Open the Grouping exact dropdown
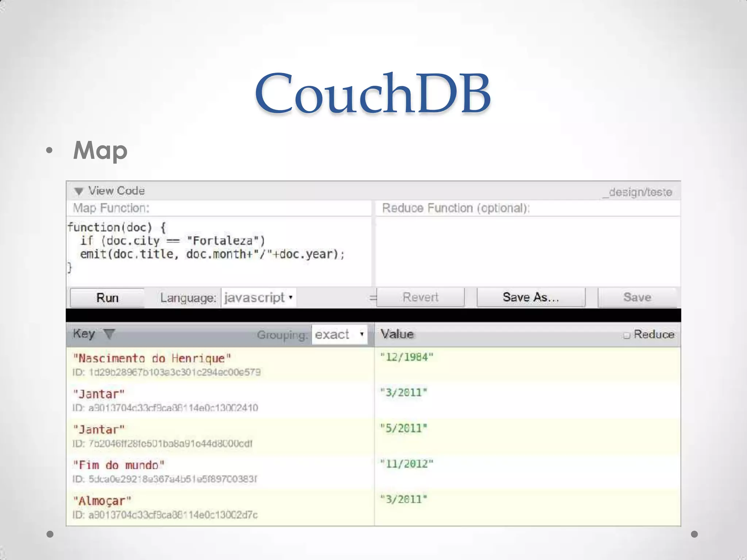 click(340, 334)
